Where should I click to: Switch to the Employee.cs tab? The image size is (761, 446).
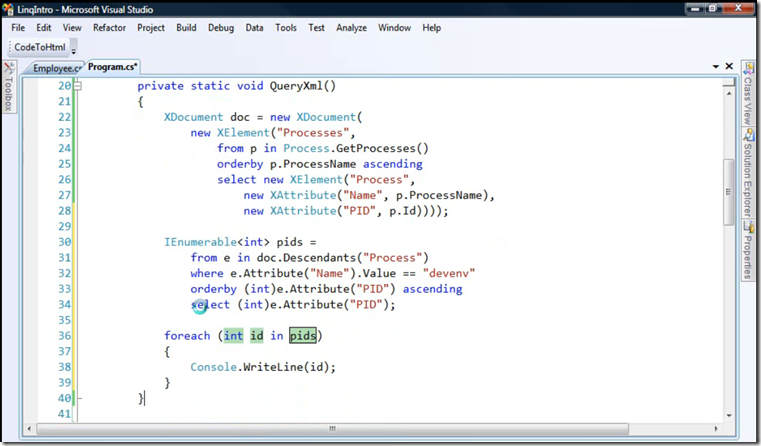pyautogui.click(x=57, y=68)
